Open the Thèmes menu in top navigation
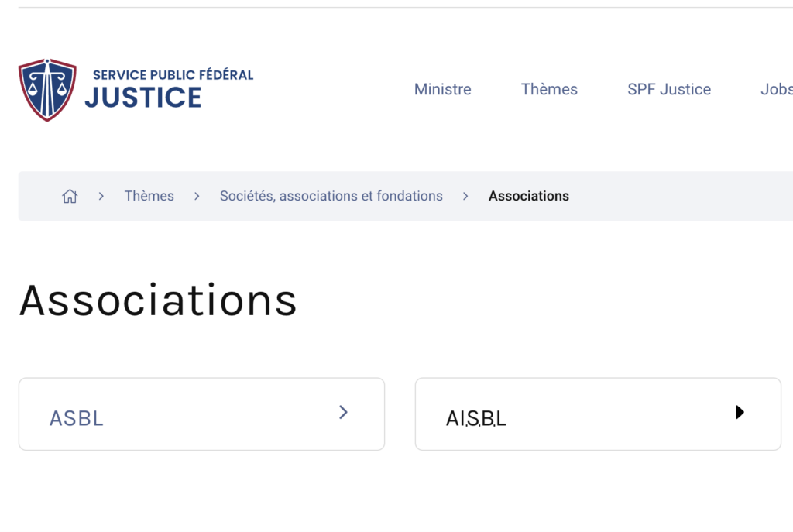Screen dimensions: 793x532 [x=549, y=89]
